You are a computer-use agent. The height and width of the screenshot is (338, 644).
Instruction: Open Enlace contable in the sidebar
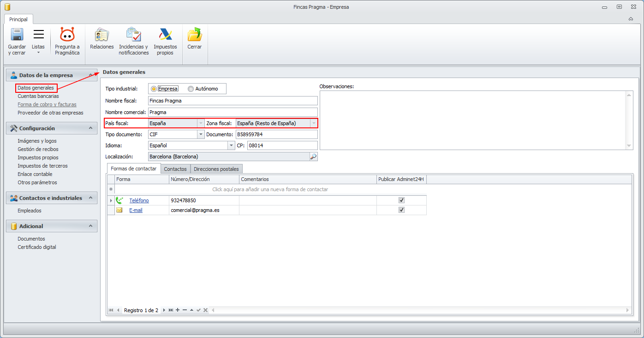click(x=35, y=174)
